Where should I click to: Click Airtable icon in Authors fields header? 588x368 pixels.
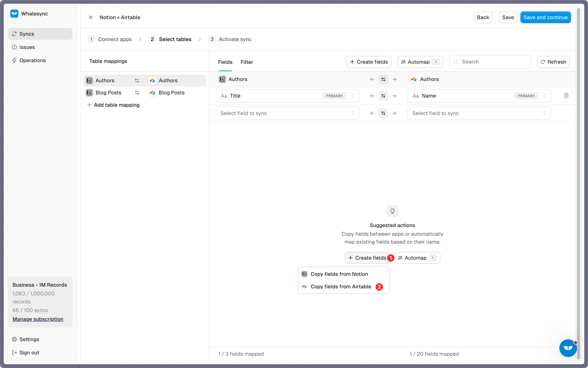414,79
